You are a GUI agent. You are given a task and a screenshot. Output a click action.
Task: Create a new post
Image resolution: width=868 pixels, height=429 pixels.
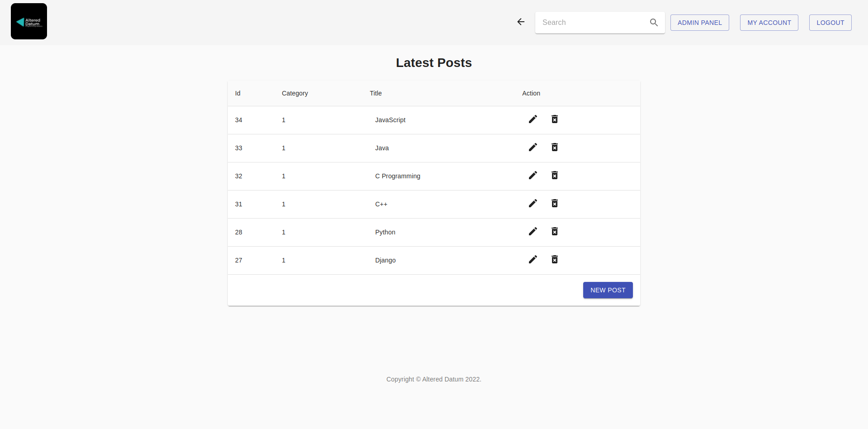pos(608,290)
